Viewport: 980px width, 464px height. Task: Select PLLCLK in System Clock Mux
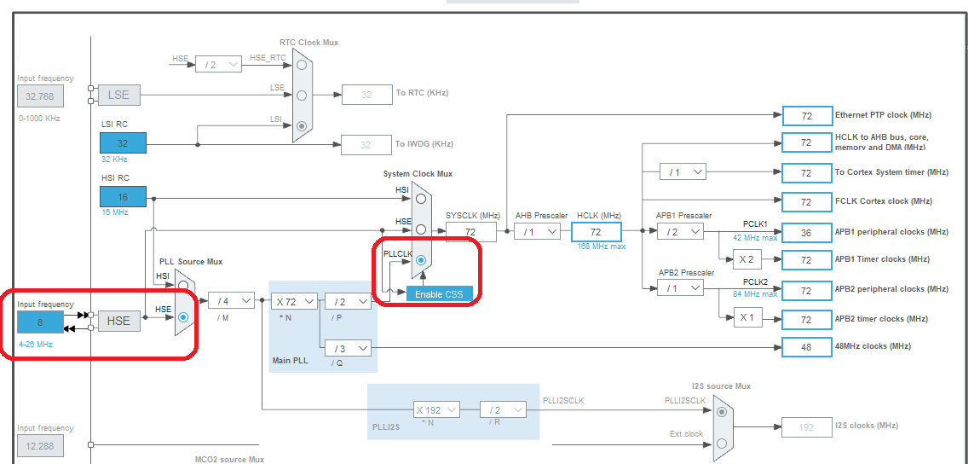point(421,259)
